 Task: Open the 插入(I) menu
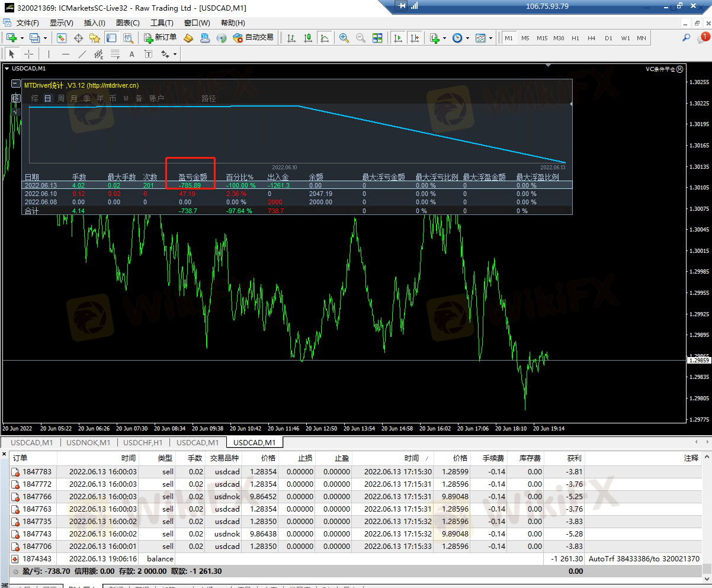[x=95, y=23]
